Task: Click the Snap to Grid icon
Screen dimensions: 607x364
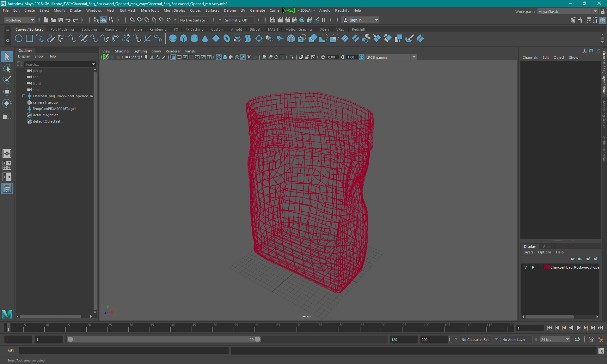Action: pyautogui.click(x=130, y=20)
